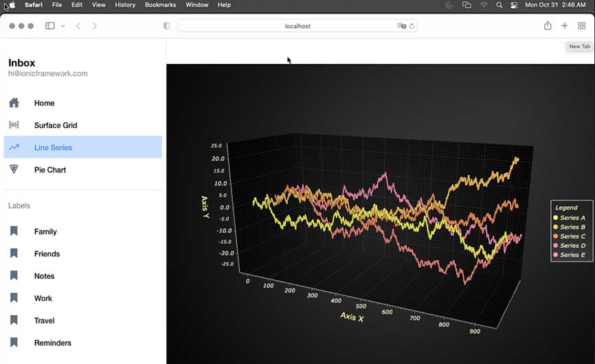Open a new tab with plus icon

coord(565,25)
